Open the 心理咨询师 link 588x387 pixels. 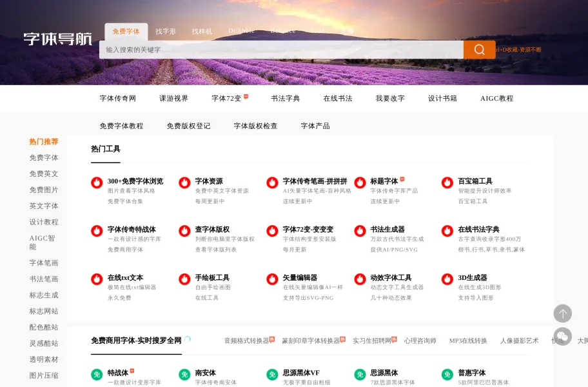(x=420, y=341)
